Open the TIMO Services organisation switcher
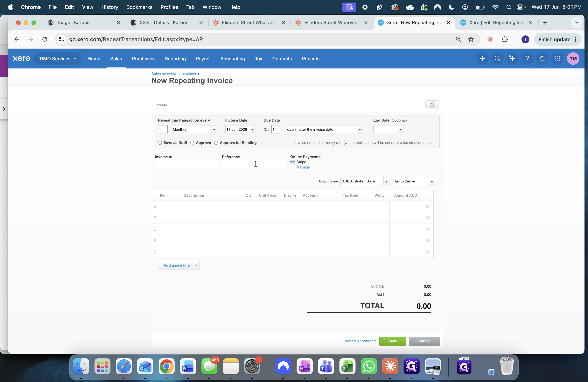This screenshot has height=382, width=588. click(x=57, y=59)
